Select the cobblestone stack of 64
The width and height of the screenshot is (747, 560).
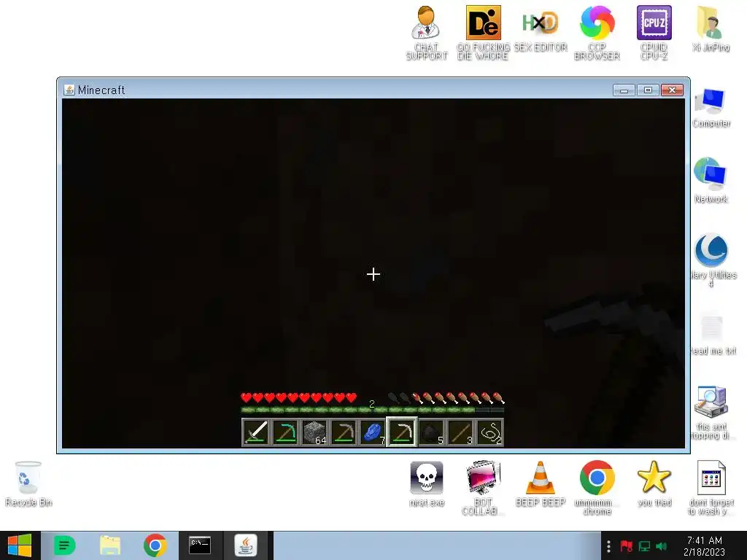(x=314, y=432)
